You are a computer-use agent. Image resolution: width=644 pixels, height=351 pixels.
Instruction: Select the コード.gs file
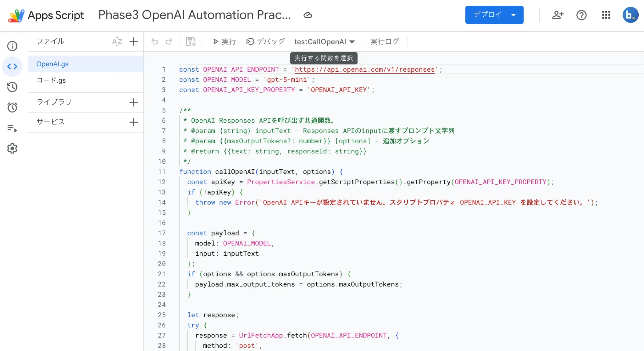coord(86,80)
